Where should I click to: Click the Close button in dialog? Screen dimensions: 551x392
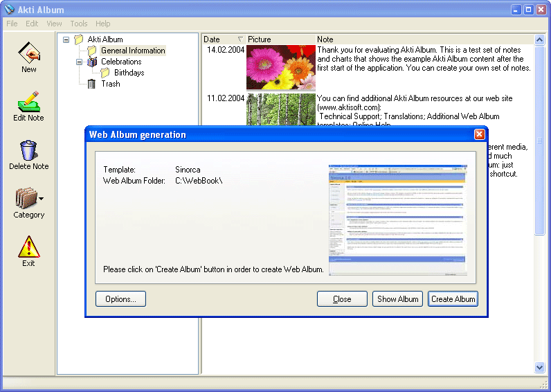[x=342, y=299]
